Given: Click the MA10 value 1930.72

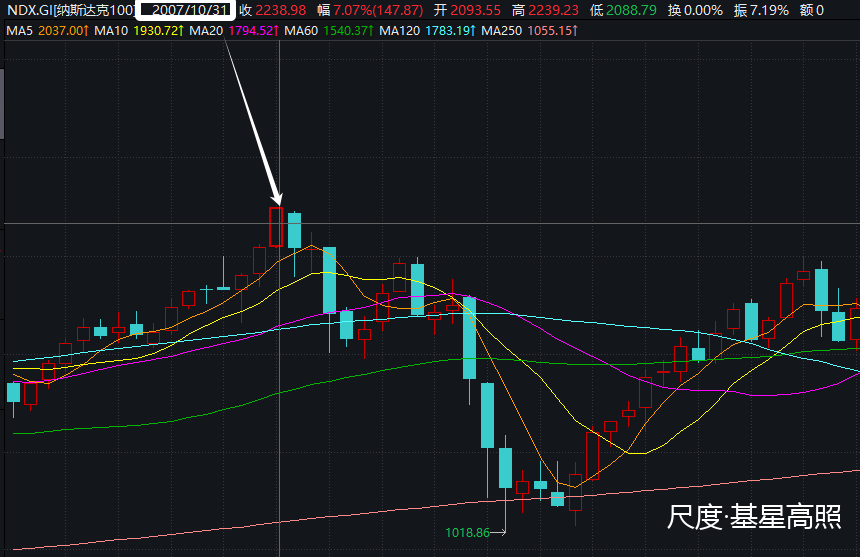Looking at the screenshot, I should pos(159,31).
